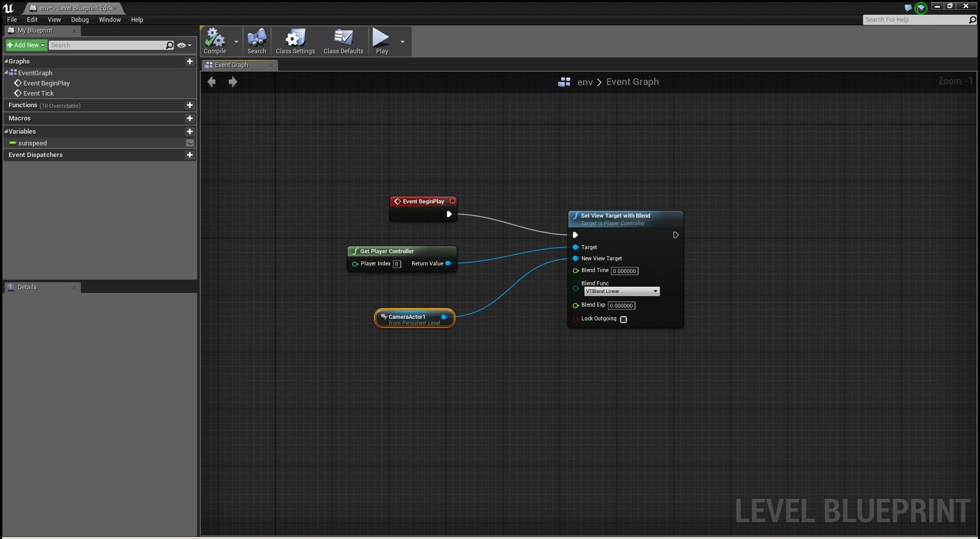The image size is (980, 539).
Task: Navigate forward with the right arrow
Action: click(233, 82)
